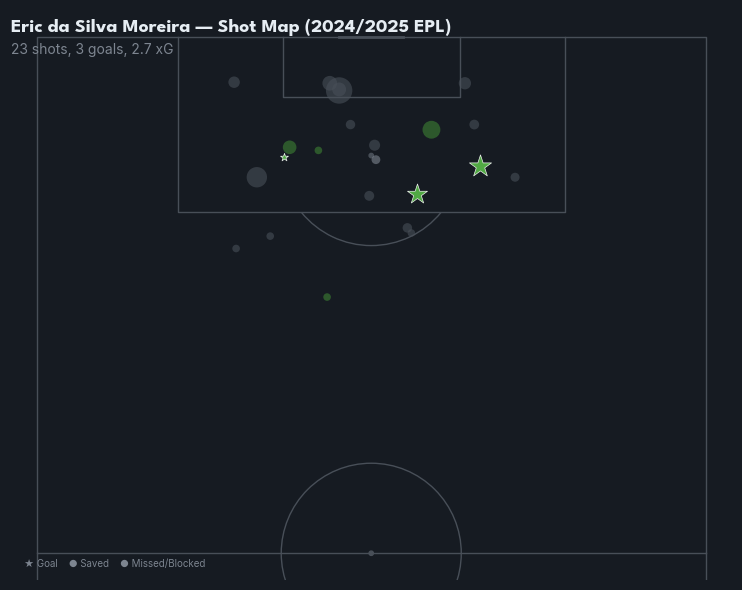Click the Missed/Blocked circle icon in the legend
The height and width of the screenshot is (590, 742).
pos(125,564)
